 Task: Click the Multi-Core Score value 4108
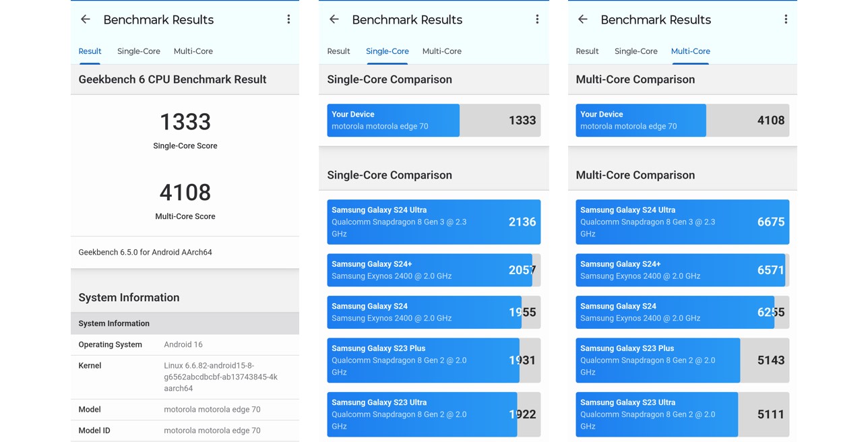[185, 193]
